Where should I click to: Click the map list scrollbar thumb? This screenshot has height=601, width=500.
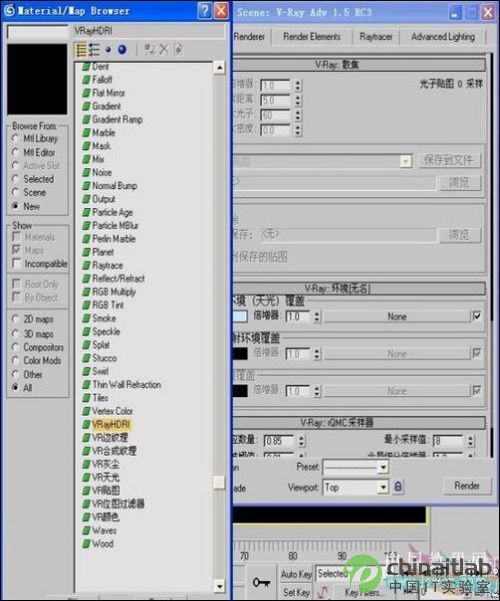pos(219,483)
